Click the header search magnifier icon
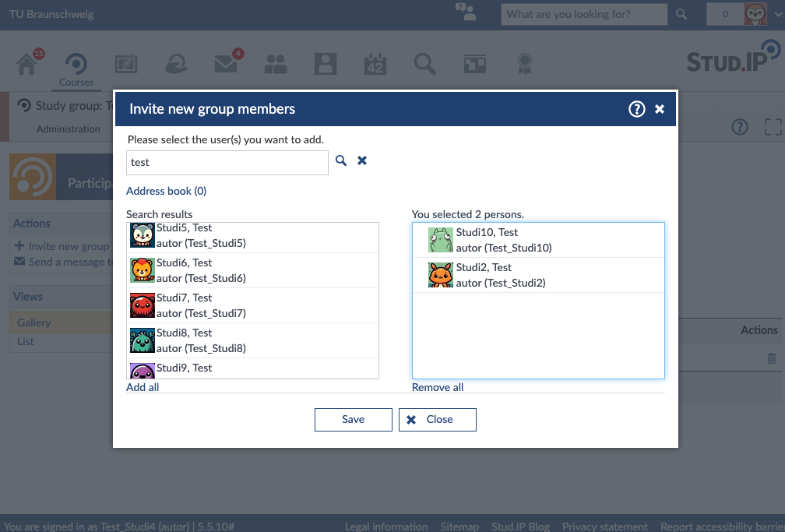This screenshot has height=532, width=785. tap(681, 14)
